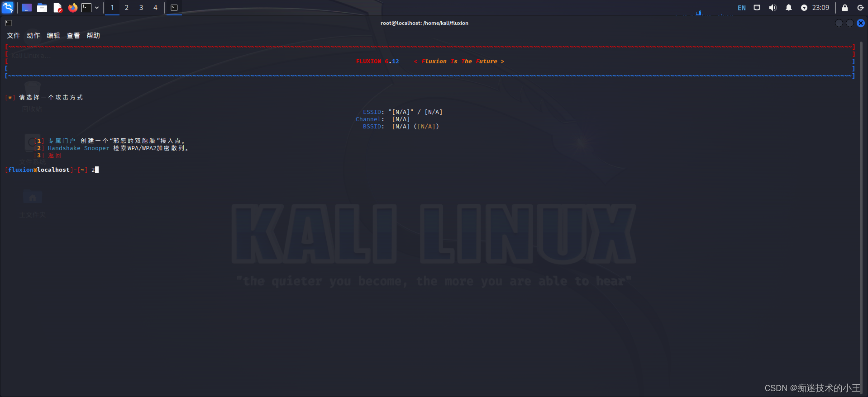Click the 请选择一个攻击方式 prompt line

pyautogui.click(x=44, y=98)
